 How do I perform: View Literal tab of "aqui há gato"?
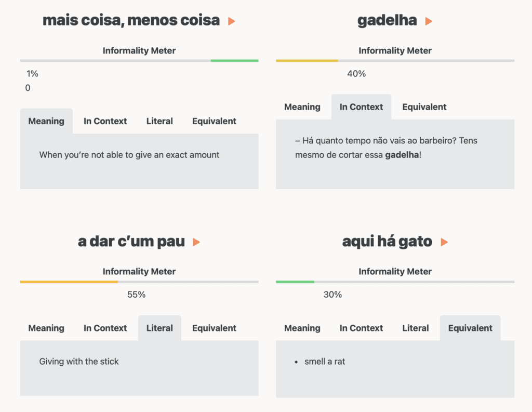pyautogui.click(x=415, y=328)
